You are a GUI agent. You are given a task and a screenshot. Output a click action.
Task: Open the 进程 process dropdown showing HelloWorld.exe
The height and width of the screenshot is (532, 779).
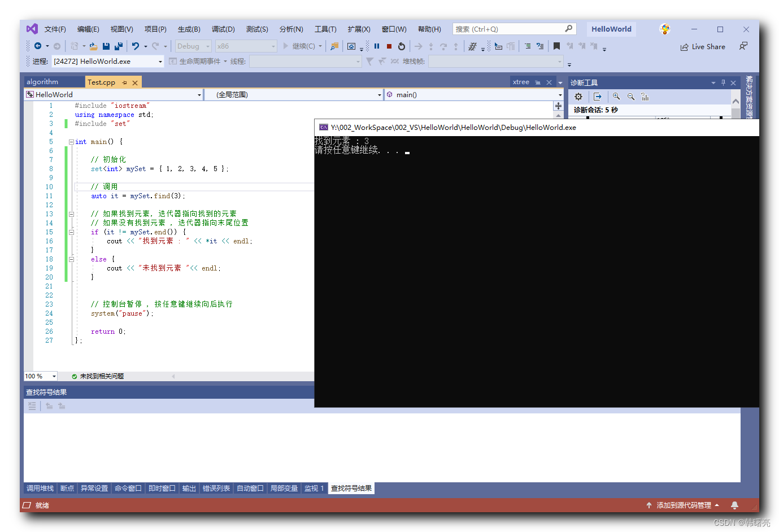pos(105,61)
